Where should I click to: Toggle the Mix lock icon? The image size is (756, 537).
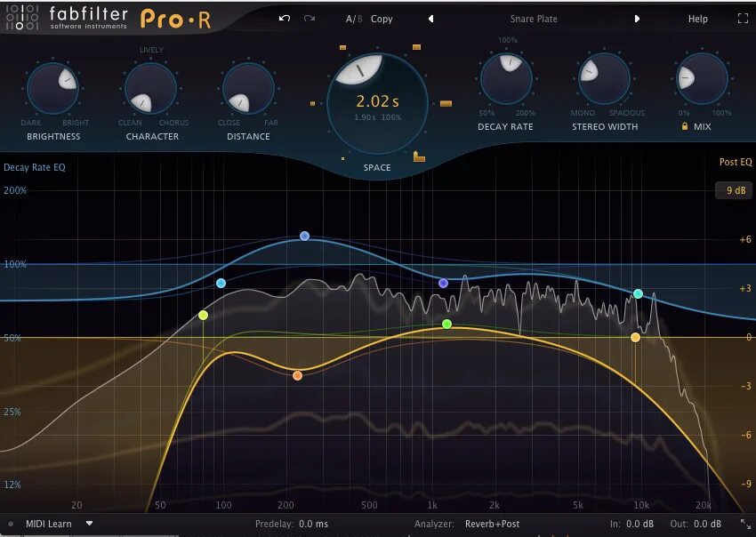tap(685, 126)
